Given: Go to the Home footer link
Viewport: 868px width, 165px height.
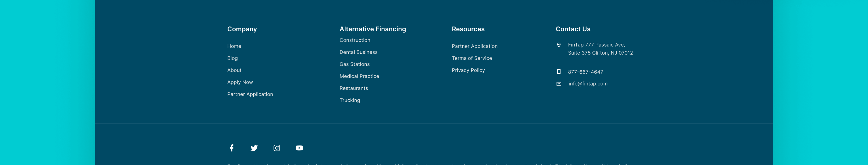Looking at the screenshot, I should (x=234, y=46).
